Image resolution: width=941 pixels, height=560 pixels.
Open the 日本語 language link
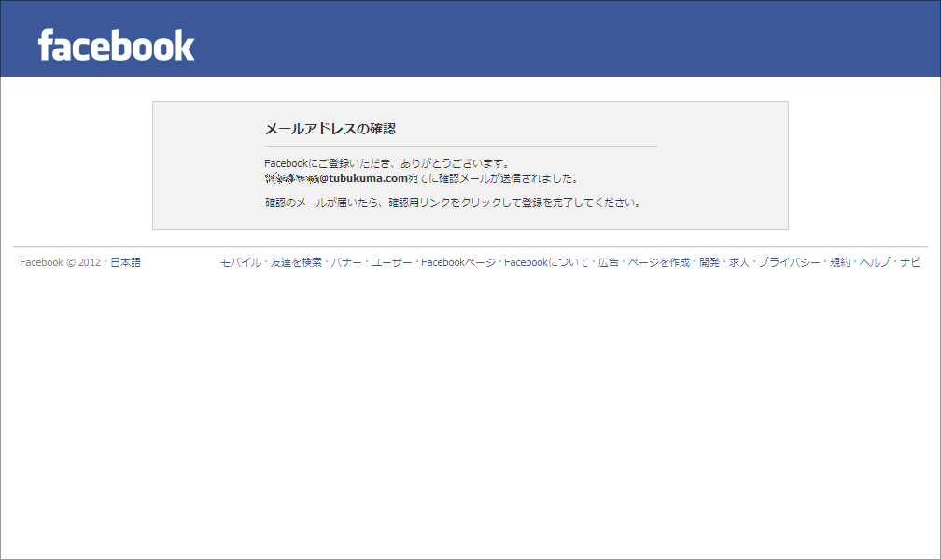(125, 262)
